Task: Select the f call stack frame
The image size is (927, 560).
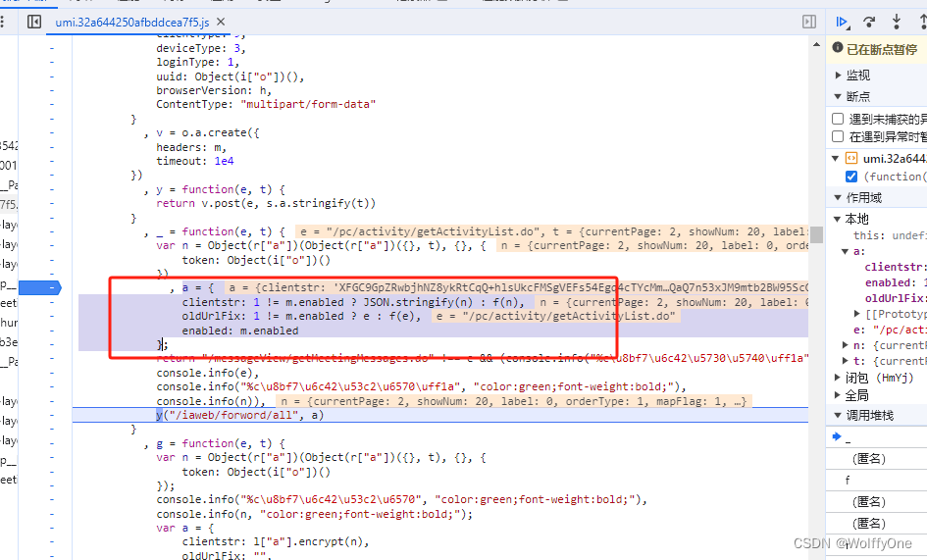Action: 877,481
